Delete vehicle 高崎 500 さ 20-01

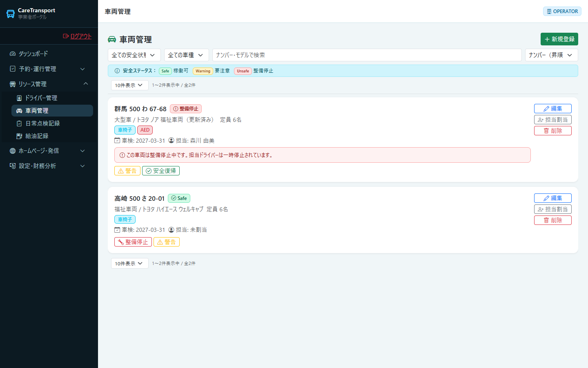[x=553, y=220]
